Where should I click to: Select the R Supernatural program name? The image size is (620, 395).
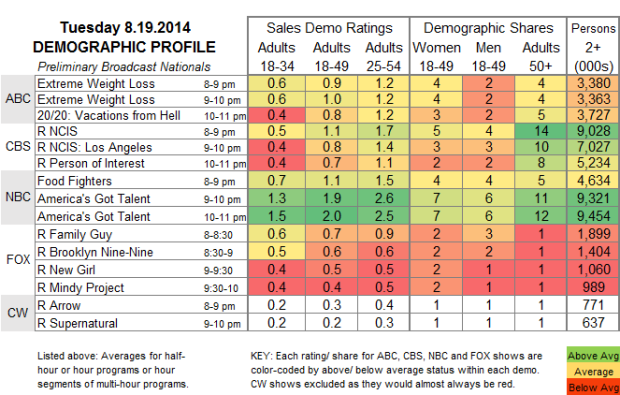tap(77, 323)
